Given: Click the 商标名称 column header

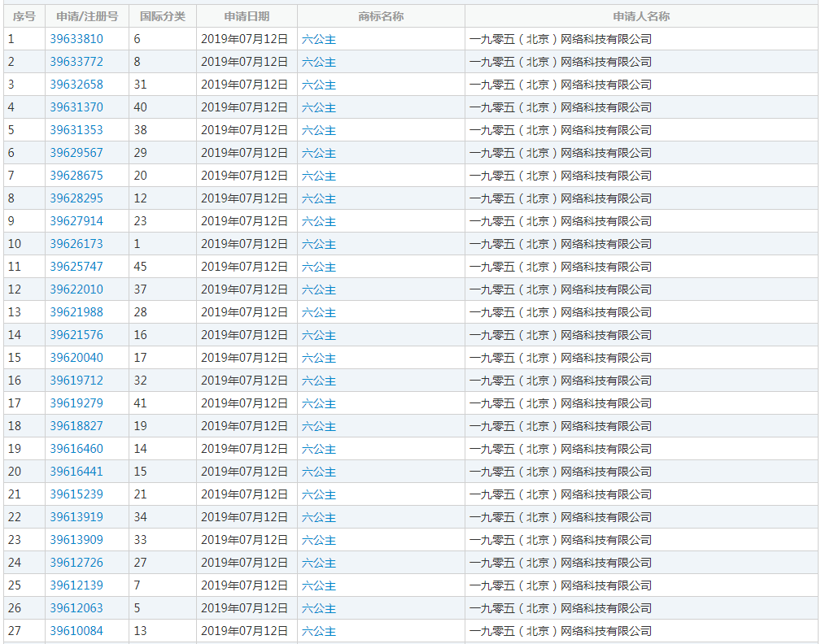Looking at the screenshot, I should pyautogui.click(x=381, y=16).
